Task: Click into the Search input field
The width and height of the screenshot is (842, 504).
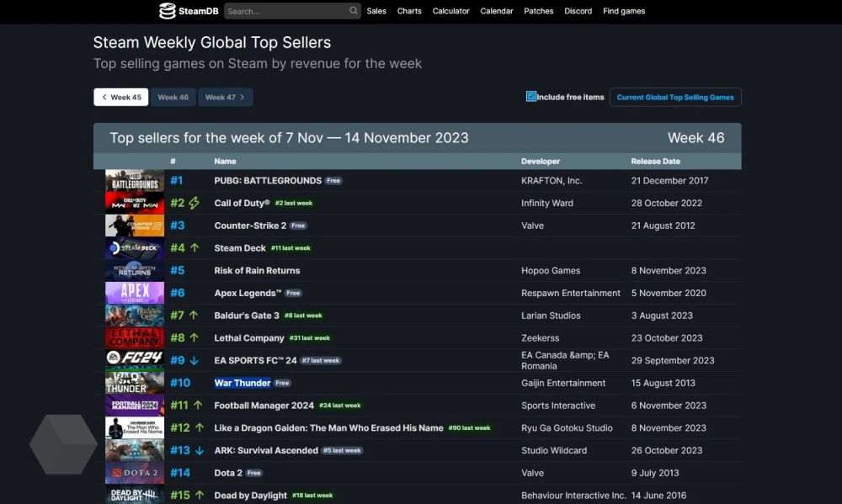Action: pyautogui.click(x=286, y=11)
